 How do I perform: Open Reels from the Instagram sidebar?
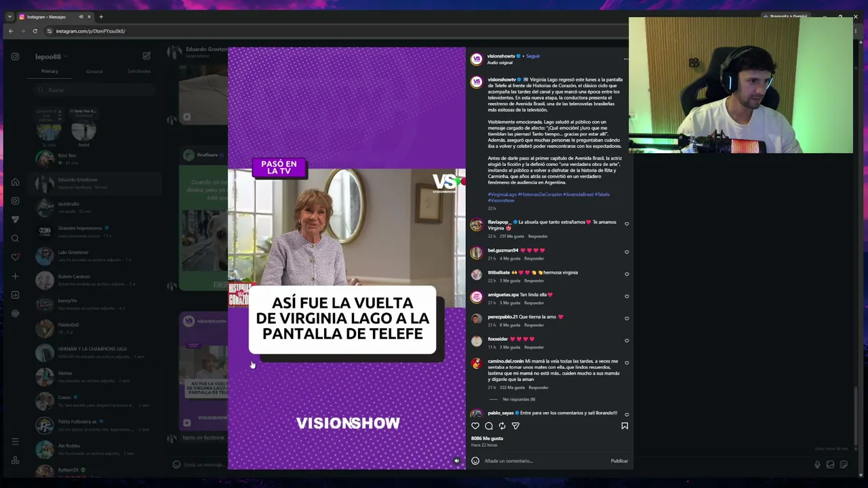[15, 201]
